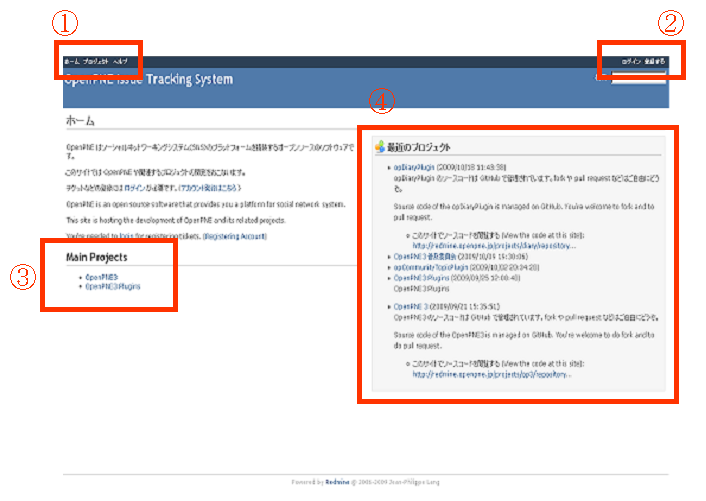Click the 最近のプロジェクト projects icon
The width and height of the screenshot is (706, 501).
[x=380, y=146]
